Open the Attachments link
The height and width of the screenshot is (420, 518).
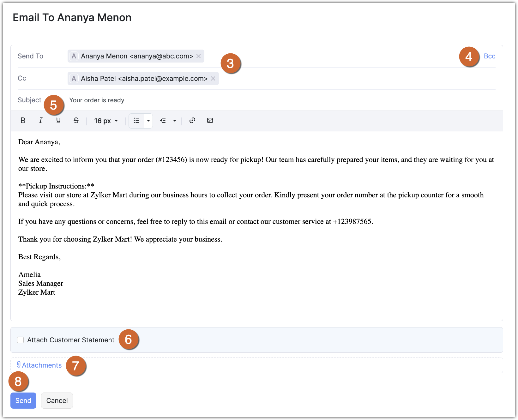[x=41, y=365]
